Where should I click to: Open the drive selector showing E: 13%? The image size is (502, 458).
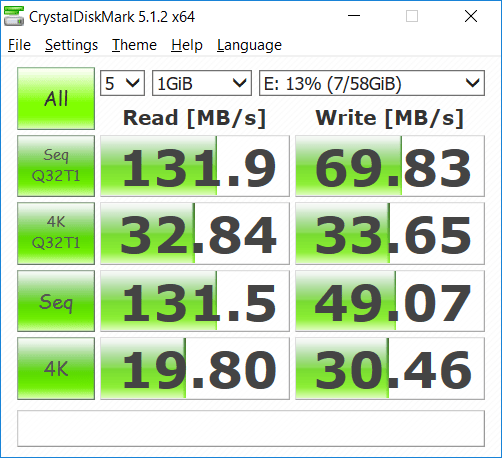[x=372, y=83]
